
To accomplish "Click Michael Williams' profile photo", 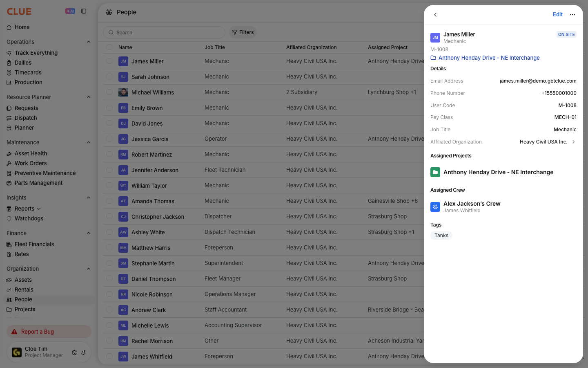I will [123, 92].
